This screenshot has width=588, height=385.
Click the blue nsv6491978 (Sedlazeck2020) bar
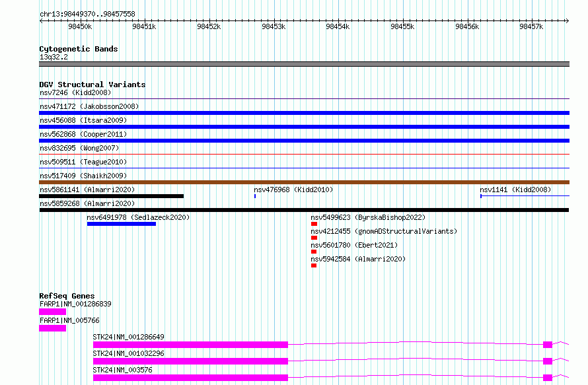click(x=122, y=224)
